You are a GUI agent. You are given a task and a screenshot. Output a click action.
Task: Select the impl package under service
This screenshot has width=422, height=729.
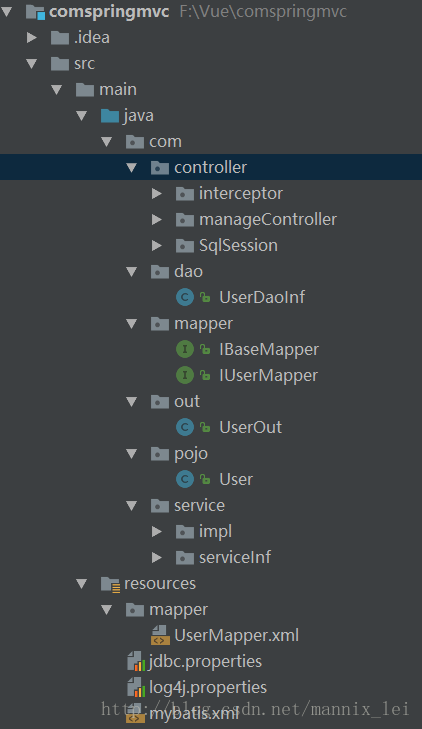(215, 531)
